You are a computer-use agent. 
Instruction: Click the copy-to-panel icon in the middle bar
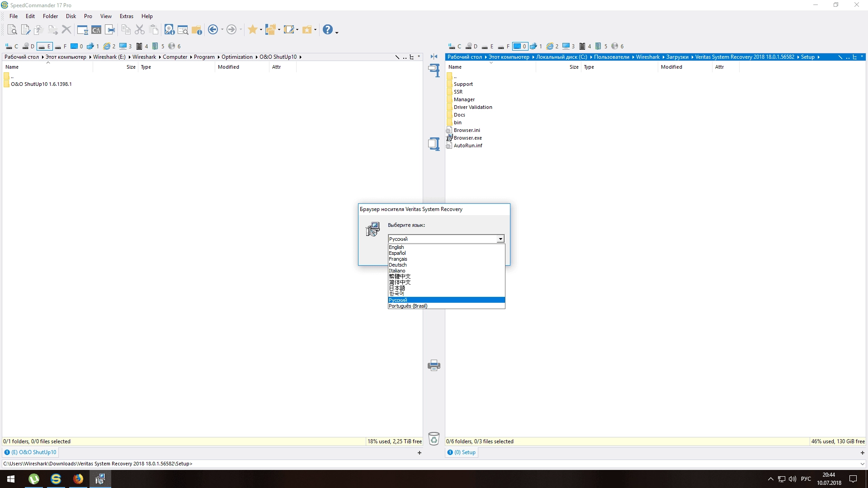(x=434, y=144)
